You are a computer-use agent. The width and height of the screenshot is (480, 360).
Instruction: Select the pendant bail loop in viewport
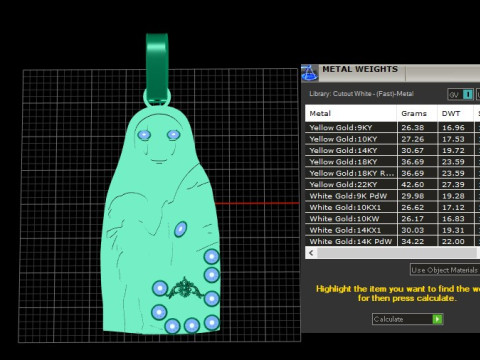157,68
